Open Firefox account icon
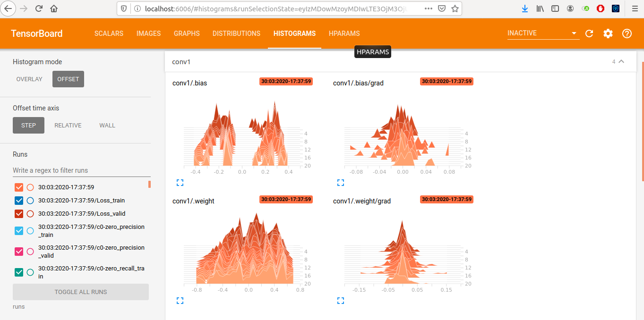This screenshot has height=320, width=644. point(570,8)
